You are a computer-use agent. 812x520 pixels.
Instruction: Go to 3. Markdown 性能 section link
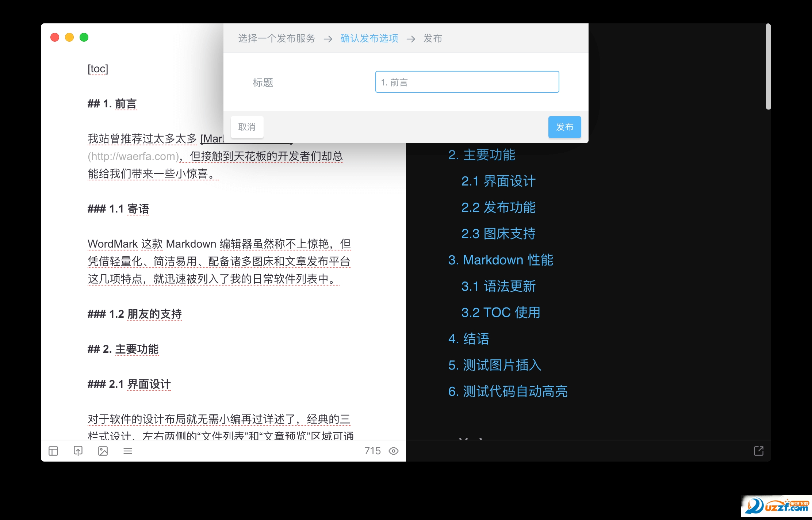pyautogui.click(x=500, y=260)
